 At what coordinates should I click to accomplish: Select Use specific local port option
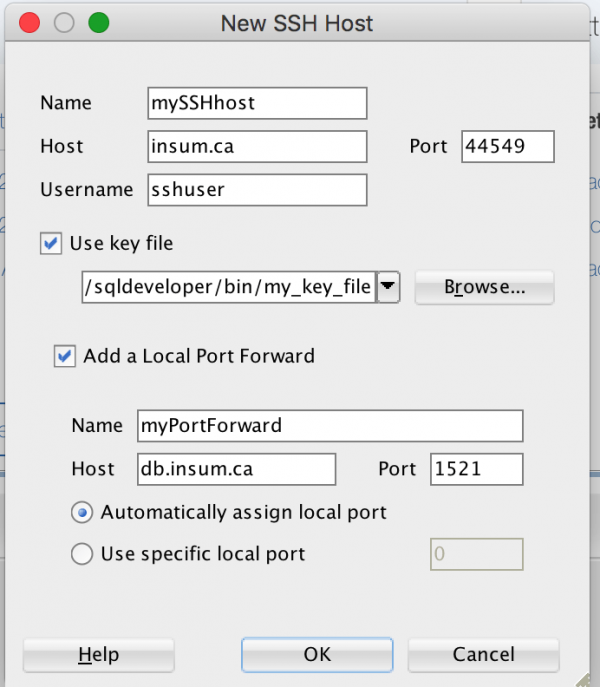tap(83, 553)
